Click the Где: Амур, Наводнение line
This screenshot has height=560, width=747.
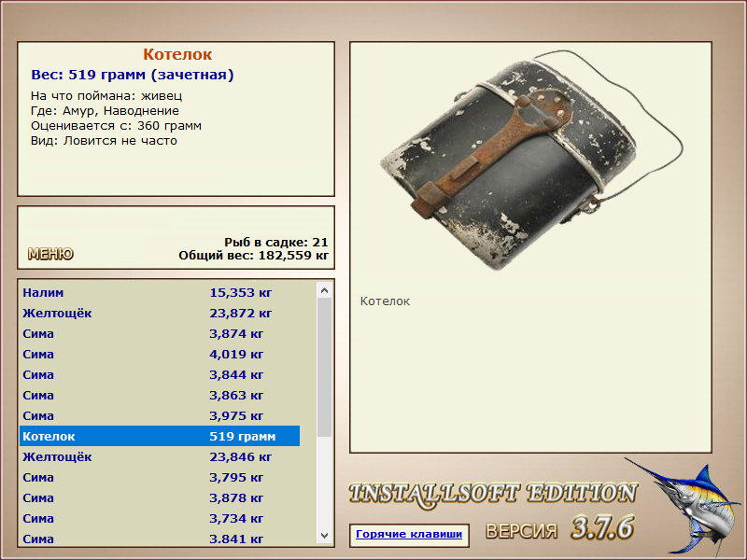(x=105, y=111)
